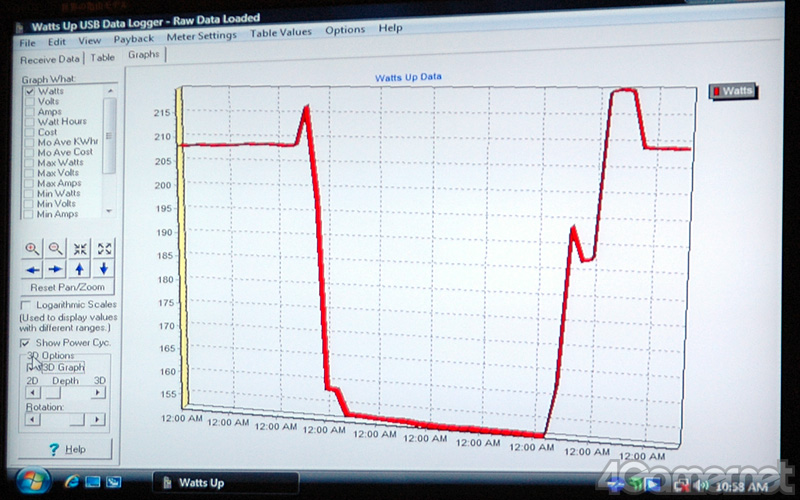800x500 pixels.
Task: Click the Reset Pan/Zoom button
Action: [x=67, y=287]
